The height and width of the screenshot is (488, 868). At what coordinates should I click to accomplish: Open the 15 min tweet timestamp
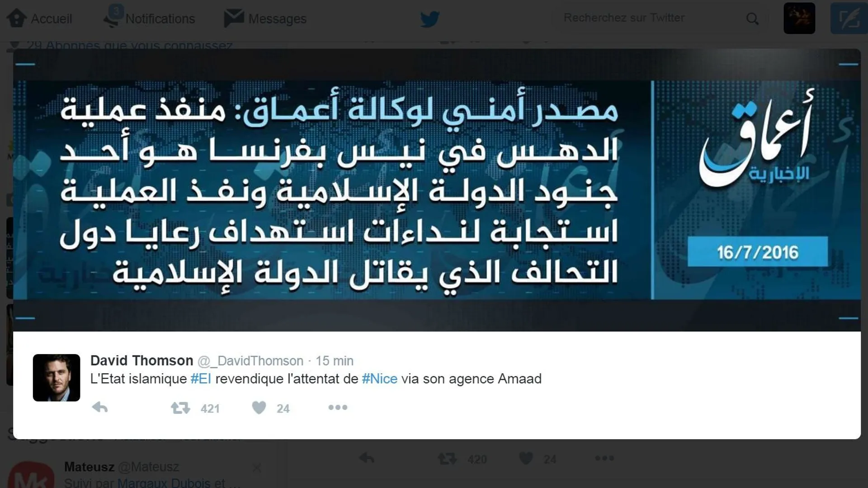pos(335,361)
